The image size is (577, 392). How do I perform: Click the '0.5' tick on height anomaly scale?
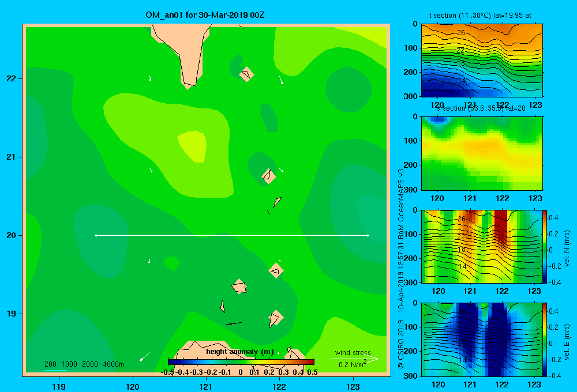click(x=312, y=372)
